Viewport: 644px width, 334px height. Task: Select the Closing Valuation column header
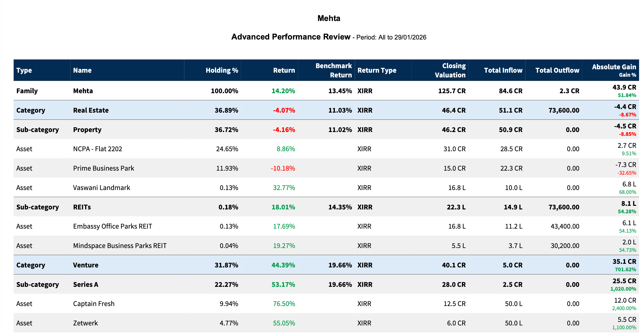[x=450, y=70]
